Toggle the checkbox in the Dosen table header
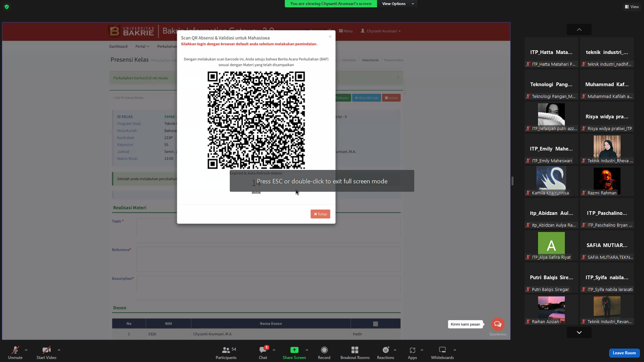This screenshot has width=644, height=362. [x=375, y=324]
